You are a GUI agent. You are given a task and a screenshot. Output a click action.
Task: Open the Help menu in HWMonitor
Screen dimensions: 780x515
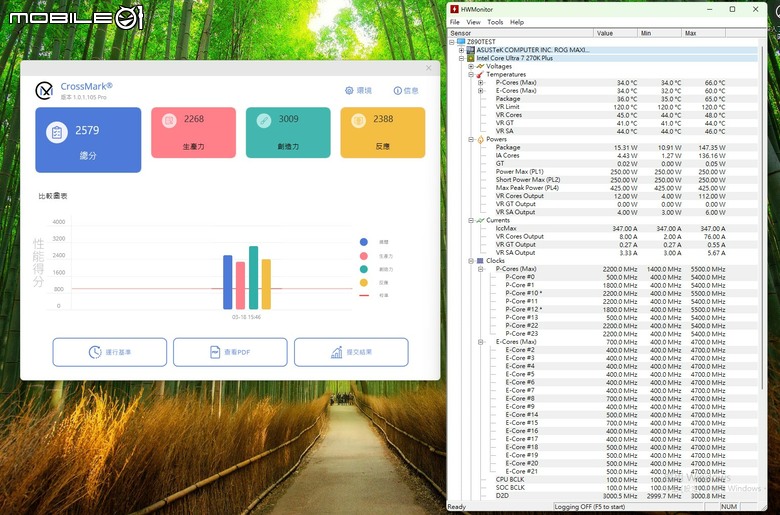[517, 22]
